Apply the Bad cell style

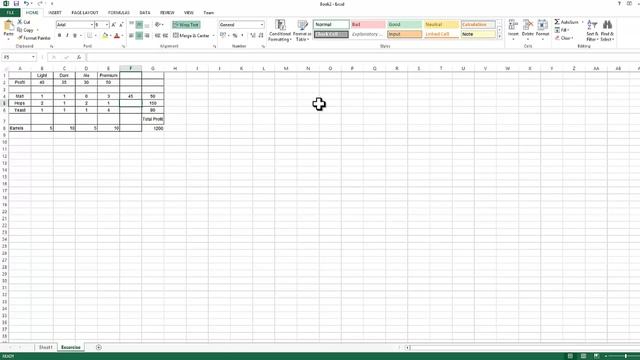click(368, 25)
